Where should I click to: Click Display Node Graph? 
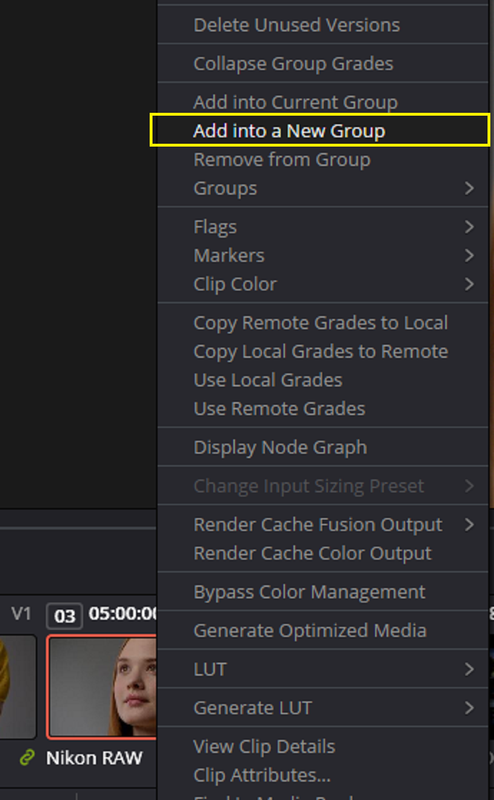(x=323, y=447)
